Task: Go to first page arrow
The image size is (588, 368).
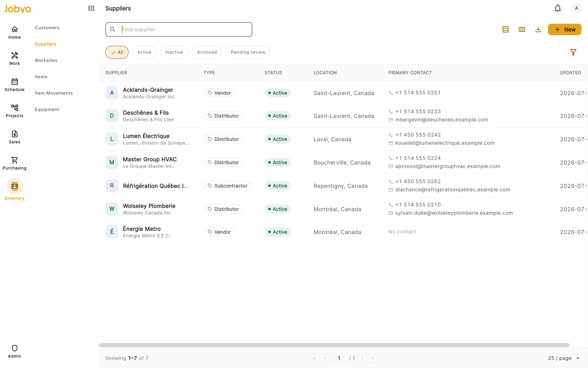Action: point(314,358)
